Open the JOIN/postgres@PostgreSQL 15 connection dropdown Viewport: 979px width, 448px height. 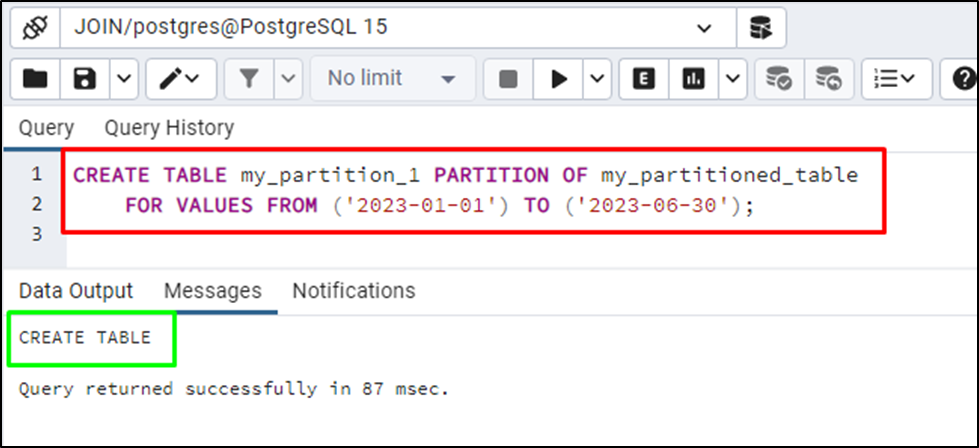point(398,28)
